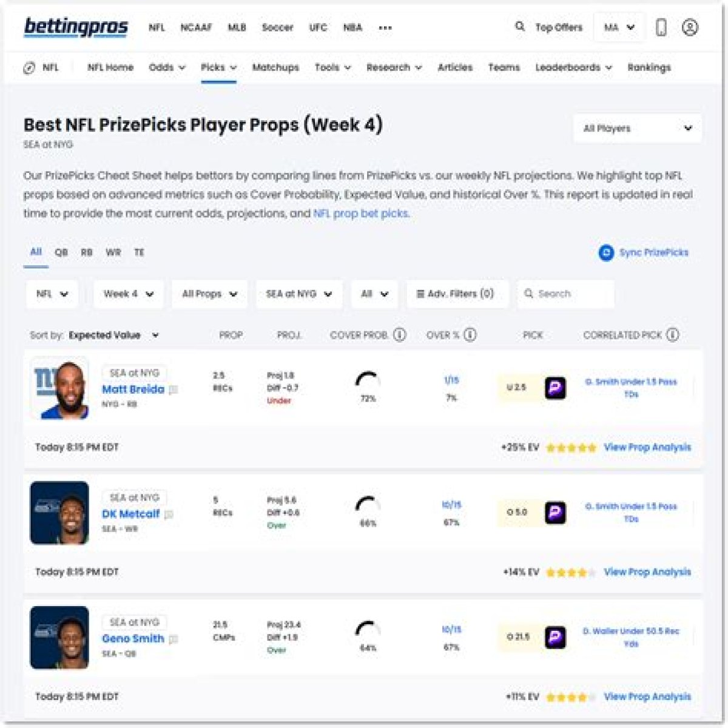
Task: Click PrizePicks logo icon for Matt Breida
Action: 555,388
